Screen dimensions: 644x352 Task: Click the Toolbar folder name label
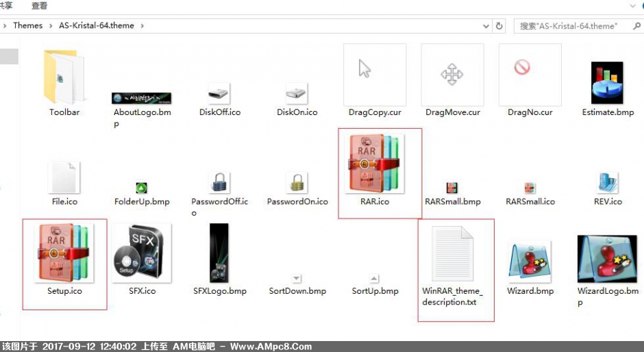64,112
